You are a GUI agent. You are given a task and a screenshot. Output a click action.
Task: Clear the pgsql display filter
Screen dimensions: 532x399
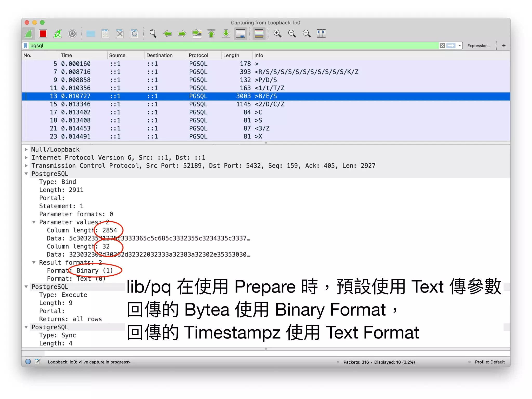coord(442,46)
